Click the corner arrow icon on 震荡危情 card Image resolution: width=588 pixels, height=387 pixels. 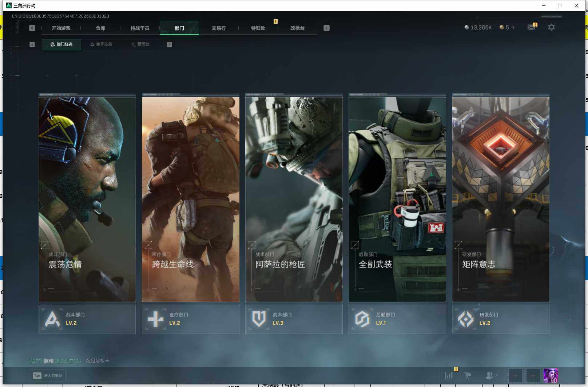click(45, 245)
